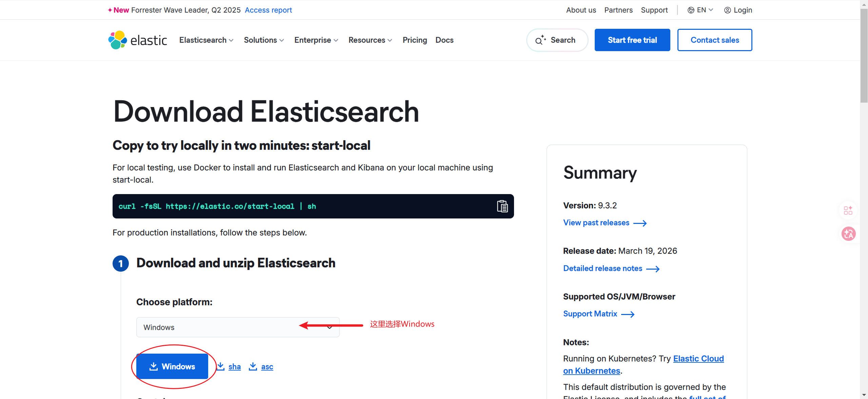Click the Search box
Screen dimensions: 868x399
(557, 40)
